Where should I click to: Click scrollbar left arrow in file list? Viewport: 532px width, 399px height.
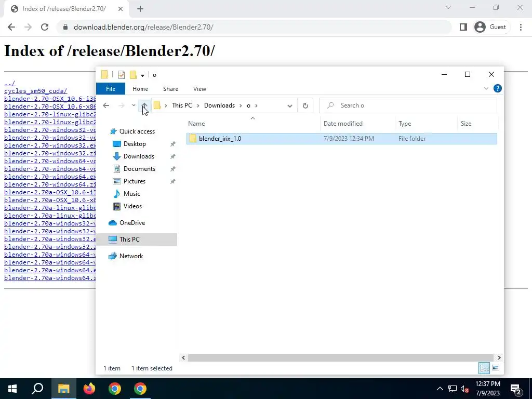(x=183, y=357)
